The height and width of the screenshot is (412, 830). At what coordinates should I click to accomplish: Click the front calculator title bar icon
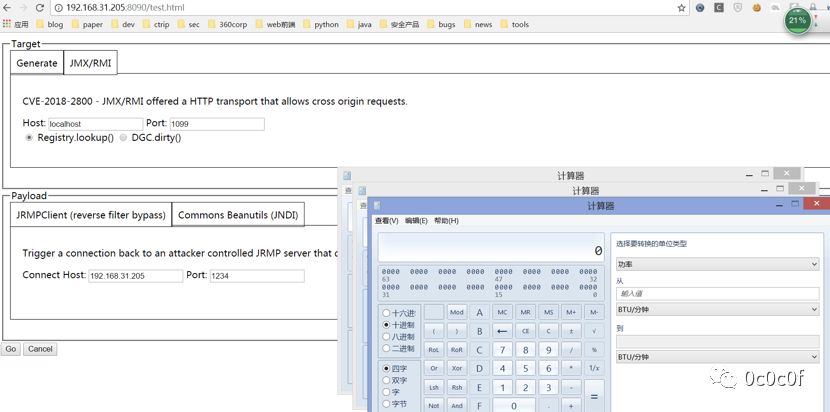click(x=376, y=205)
